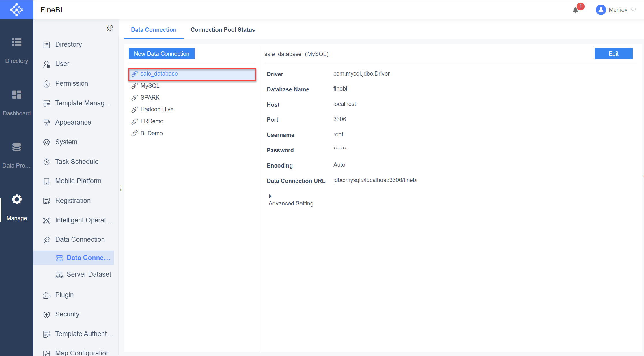Viewport: 644px width, 356px height.
Task: Select the BI Demo connection
Action: click(192, 133)
